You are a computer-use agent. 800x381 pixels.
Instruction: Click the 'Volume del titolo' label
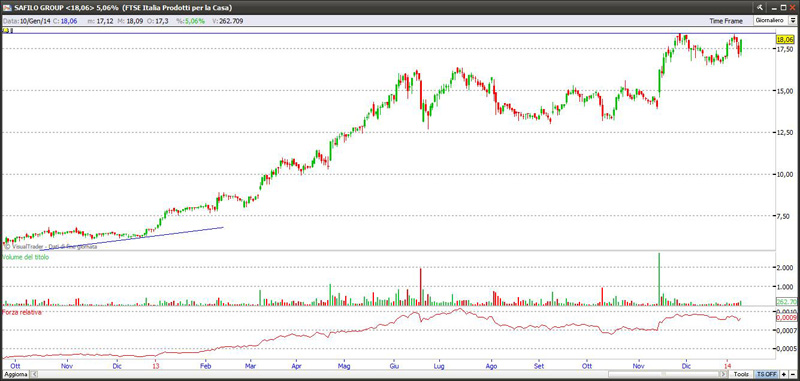[x=26, y=257]
